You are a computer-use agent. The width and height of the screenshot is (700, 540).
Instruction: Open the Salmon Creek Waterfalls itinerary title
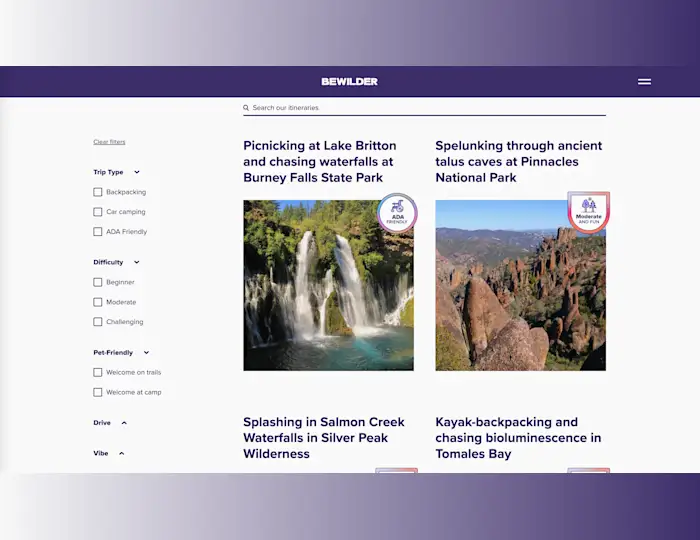pos(324,438)
